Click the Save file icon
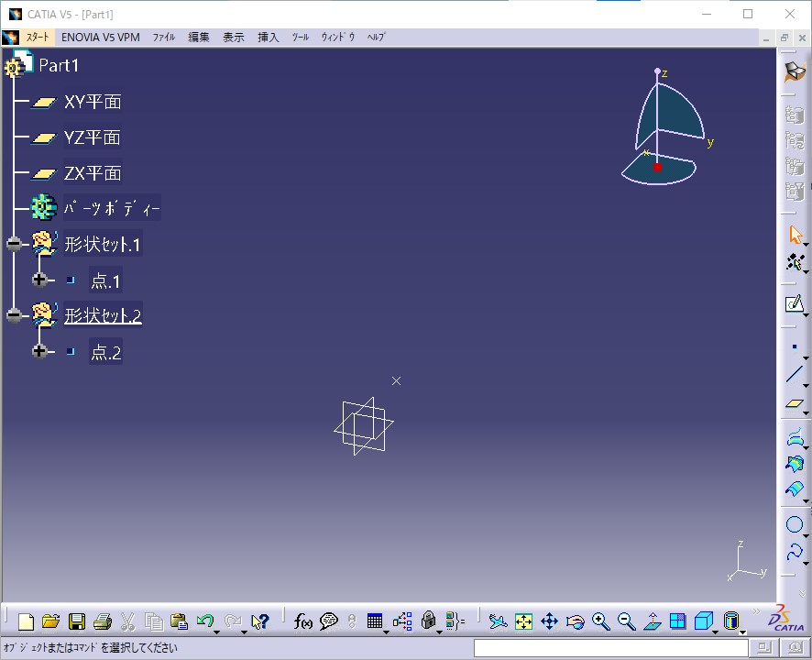The height and width of the screenshot is (660, 812). 77,621
